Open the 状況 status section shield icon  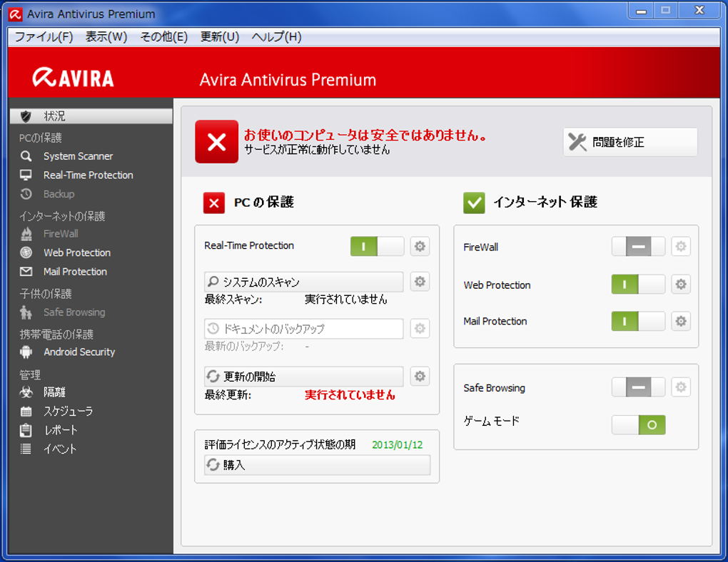[x=26, y=116]
